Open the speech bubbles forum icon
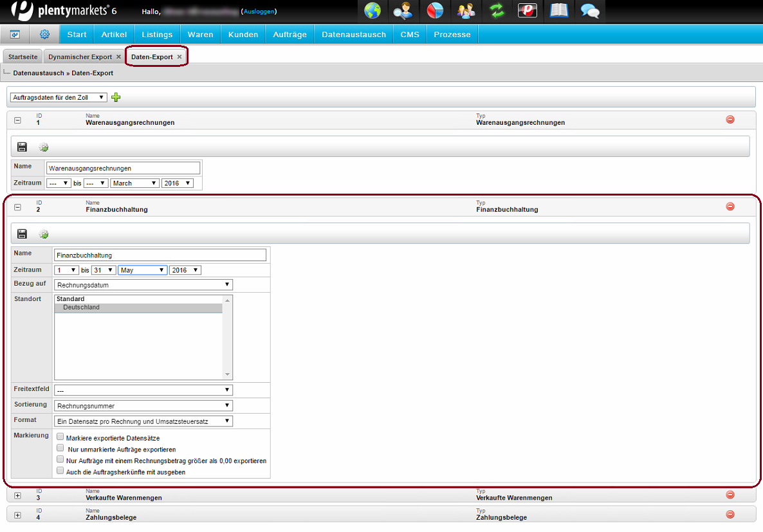Viewport: 763px width, 532px height. (589, 11)
